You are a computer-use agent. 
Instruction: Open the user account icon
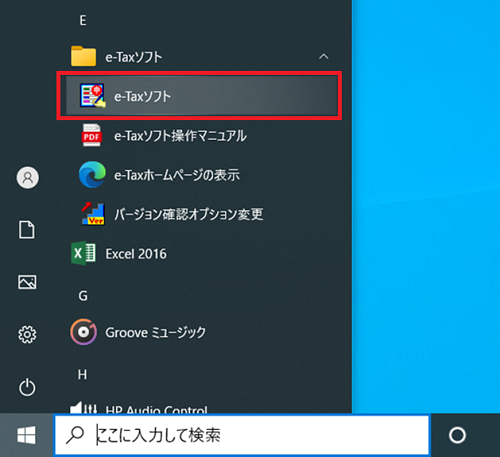(28, 177)
